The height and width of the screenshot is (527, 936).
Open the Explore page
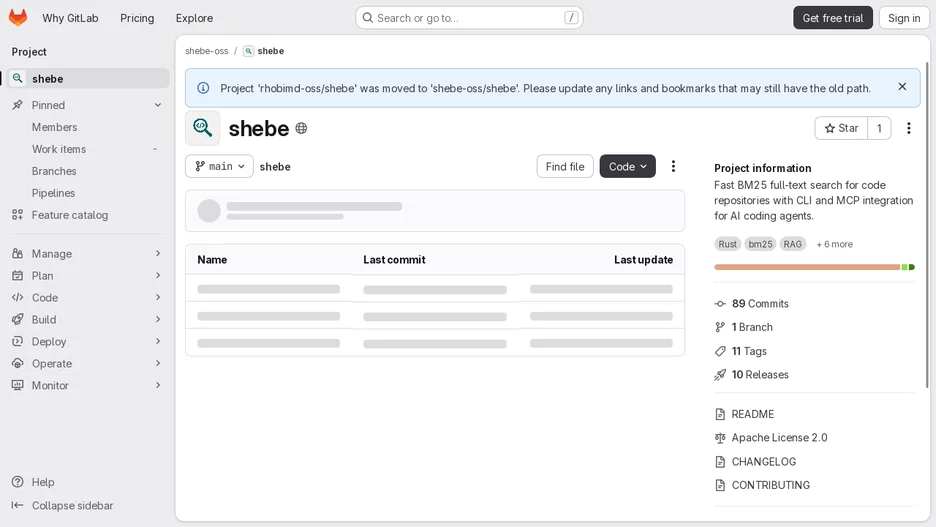pyautogui.click(x=194, y=18)
